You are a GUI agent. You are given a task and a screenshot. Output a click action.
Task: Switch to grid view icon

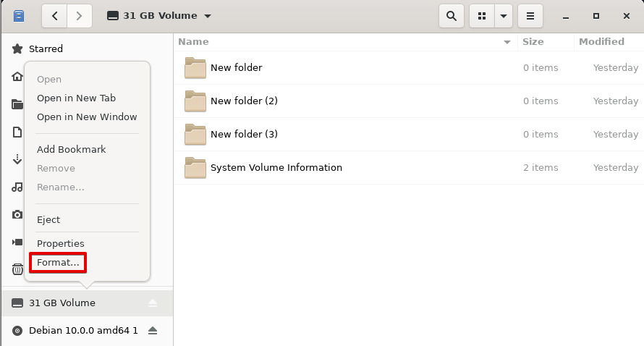coord(482,16)
